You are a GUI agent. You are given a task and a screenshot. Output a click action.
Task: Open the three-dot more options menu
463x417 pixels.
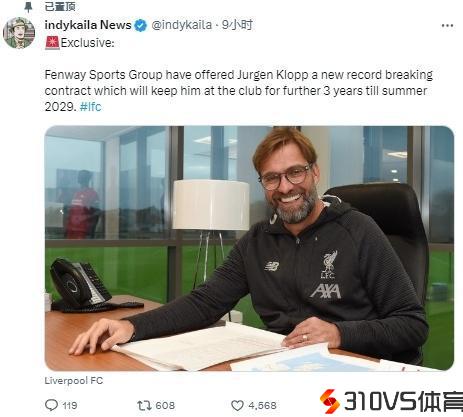[447, 26]
